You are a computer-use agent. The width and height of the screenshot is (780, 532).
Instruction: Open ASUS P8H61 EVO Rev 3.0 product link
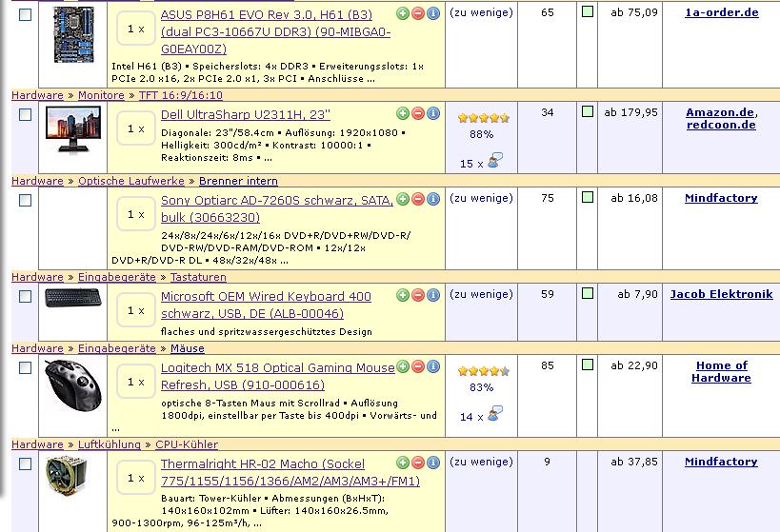[275, 31]
